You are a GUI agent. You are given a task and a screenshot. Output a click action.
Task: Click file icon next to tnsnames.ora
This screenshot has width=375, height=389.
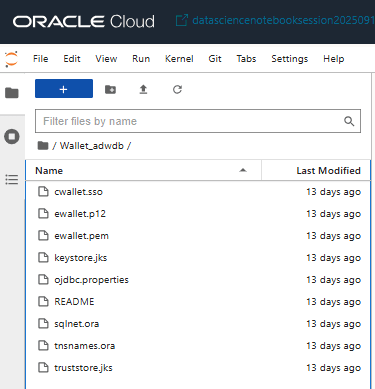(x=43, y=346)
